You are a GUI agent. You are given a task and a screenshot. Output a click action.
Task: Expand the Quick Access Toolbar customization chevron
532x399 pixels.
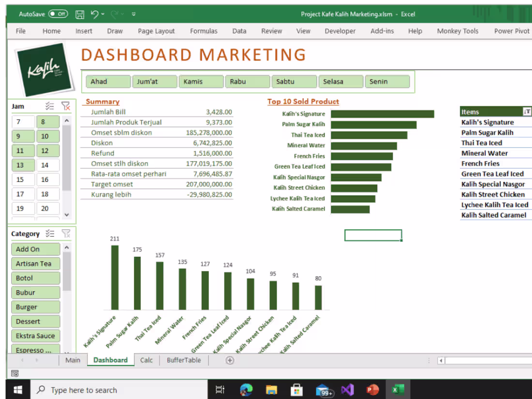(133, 14)
